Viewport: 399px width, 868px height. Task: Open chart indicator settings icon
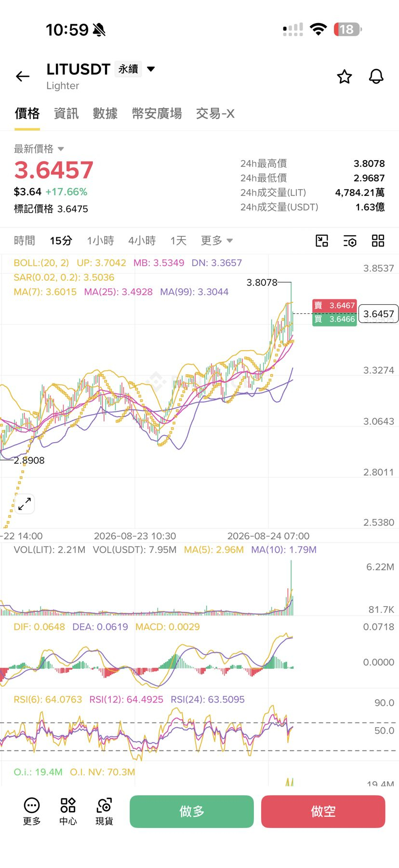click(x=350, y=241)
